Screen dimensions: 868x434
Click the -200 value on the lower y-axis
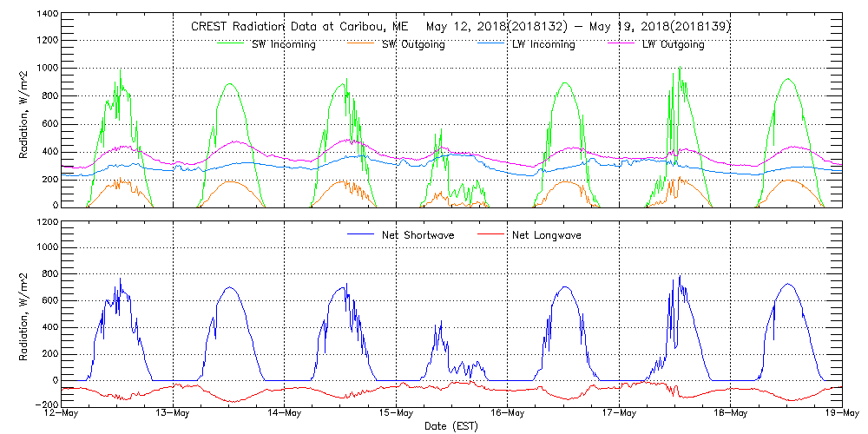[x=46, y=405]
